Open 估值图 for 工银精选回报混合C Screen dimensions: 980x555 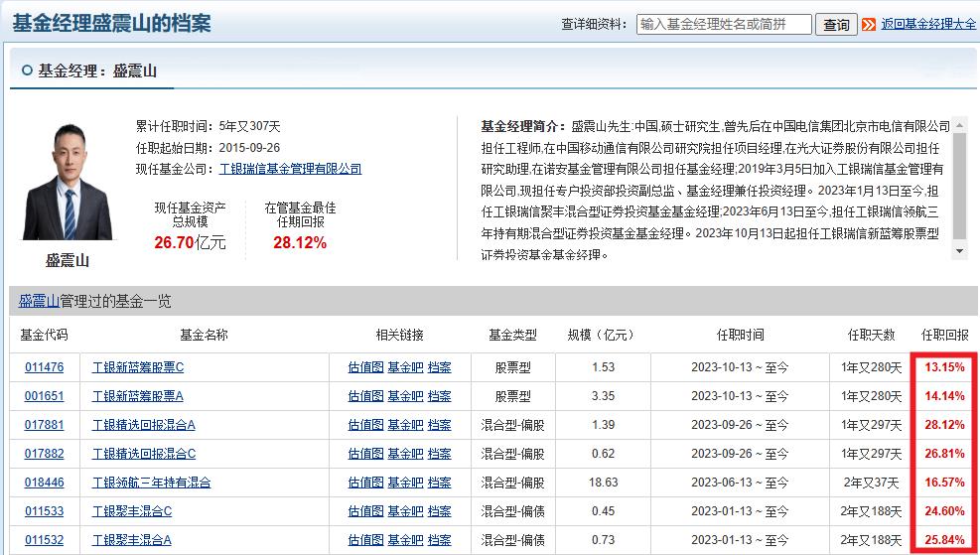[365, 454]
